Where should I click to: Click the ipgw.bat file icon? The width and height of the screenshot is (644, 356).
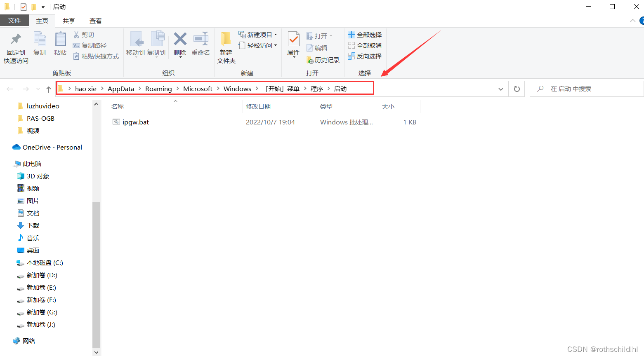point(116,122)
